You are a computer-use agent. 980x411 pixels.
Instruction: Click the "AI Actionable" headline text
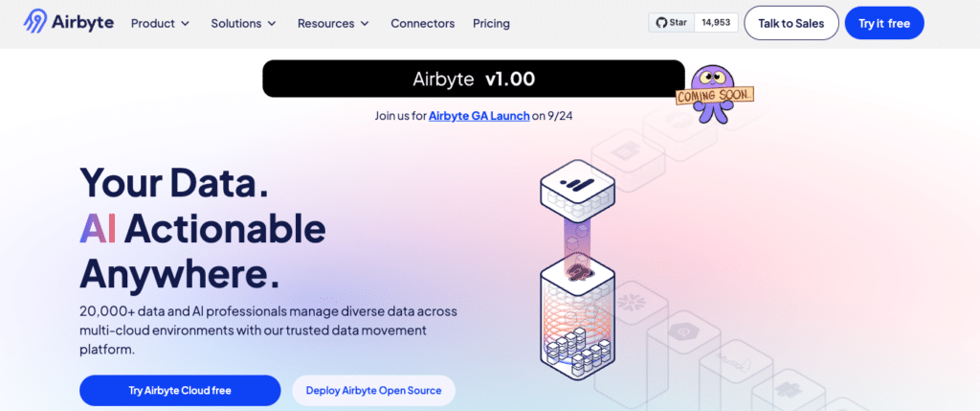point(203,229)
